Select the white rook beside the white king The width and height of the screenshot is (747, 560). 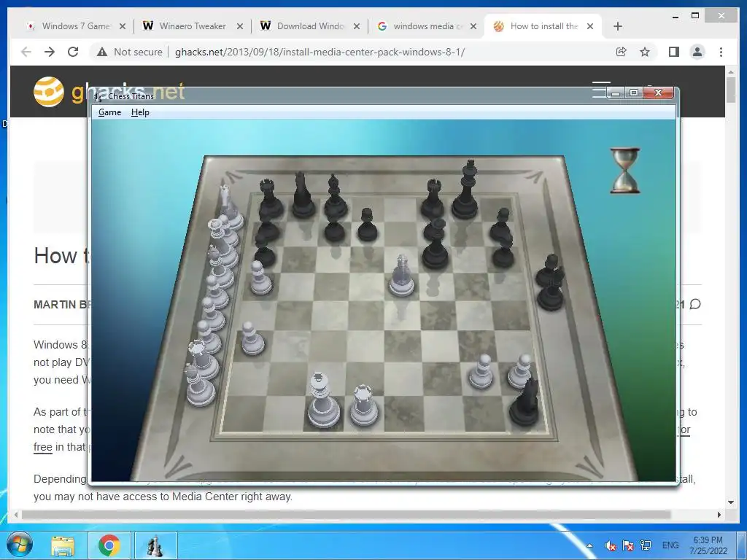365,405
